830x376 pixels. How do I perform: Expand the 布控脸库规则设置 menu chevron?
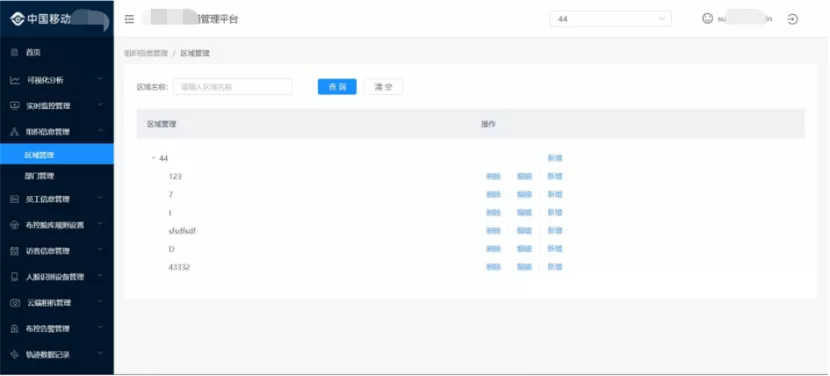click(101, 225)
